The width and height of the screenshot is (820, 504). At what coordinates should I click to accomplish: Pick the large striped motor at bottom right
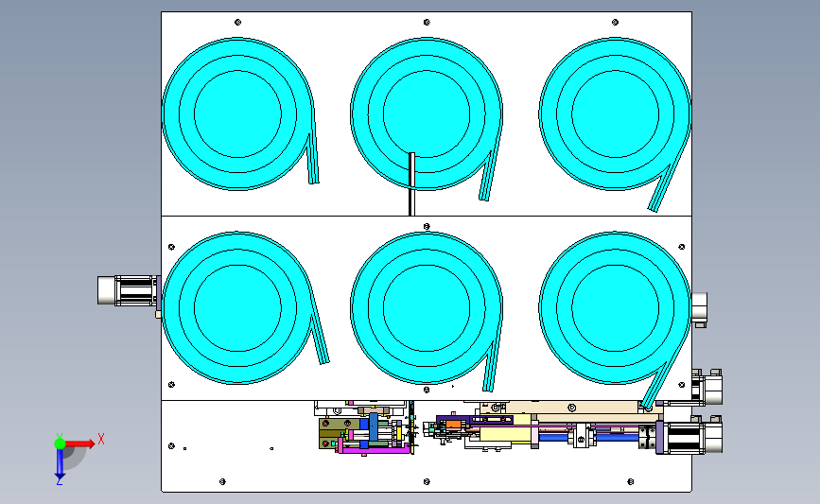(x=689, y=437)
